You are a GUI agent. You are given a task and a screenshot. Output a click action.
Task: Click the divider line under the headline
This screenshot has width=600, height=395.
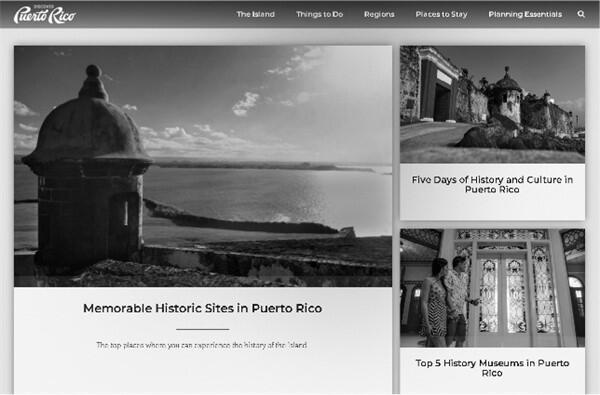tap(202, 329)
